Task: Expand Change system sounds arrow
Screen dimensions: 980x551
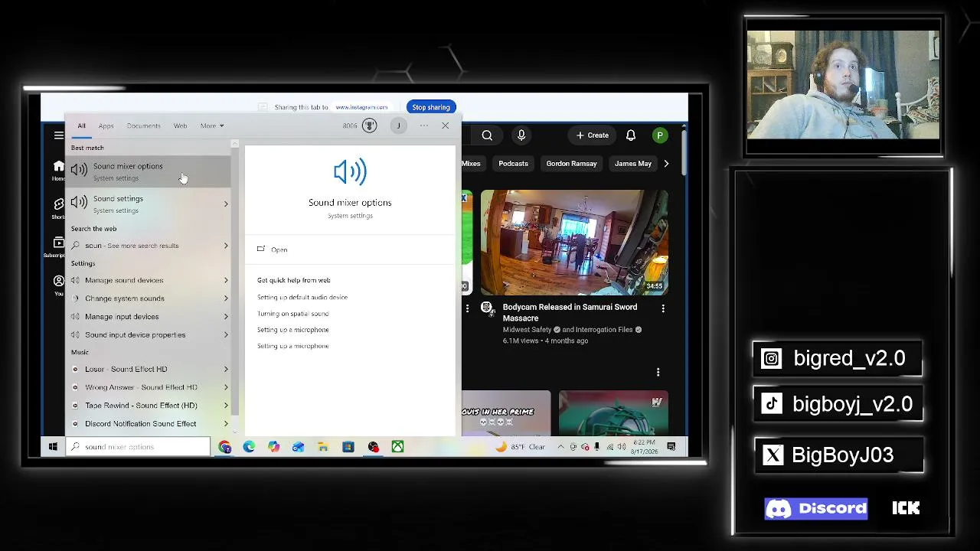Action: (x=226, y=298)
